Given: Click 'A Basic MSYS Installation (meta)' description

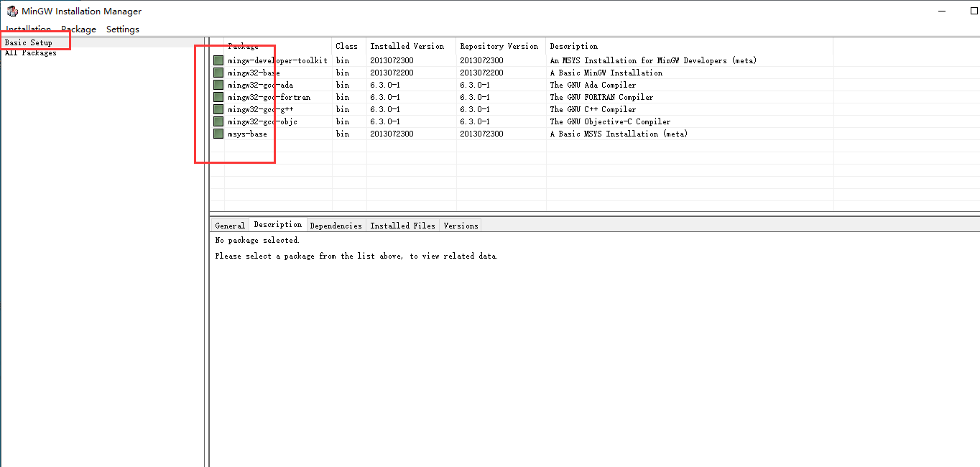Looking at the screenshot, I should 619,134.
